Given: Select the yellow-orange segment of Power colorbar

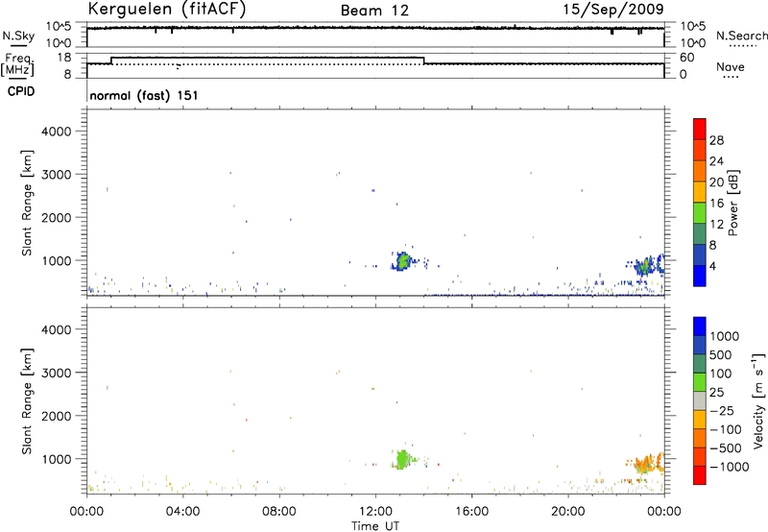Looking at the screenshot, I should [x=700, y=191].
